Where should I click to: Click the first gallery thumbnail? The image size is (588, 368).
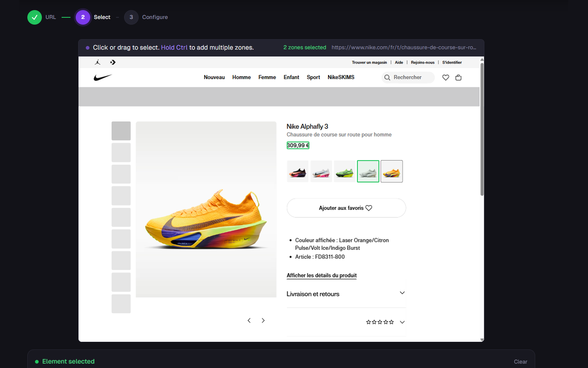[x=121, y=131]
